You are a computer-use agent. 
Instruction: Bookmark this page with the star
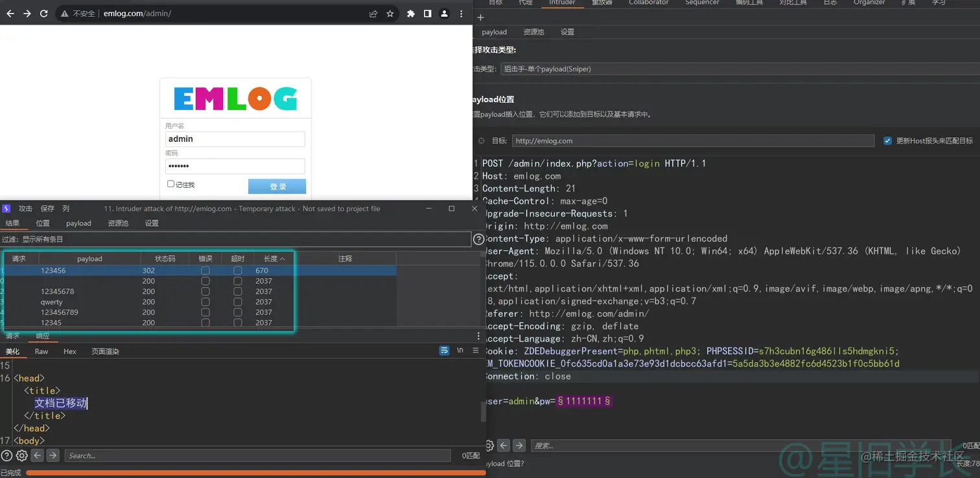click(x=390, y=14)
